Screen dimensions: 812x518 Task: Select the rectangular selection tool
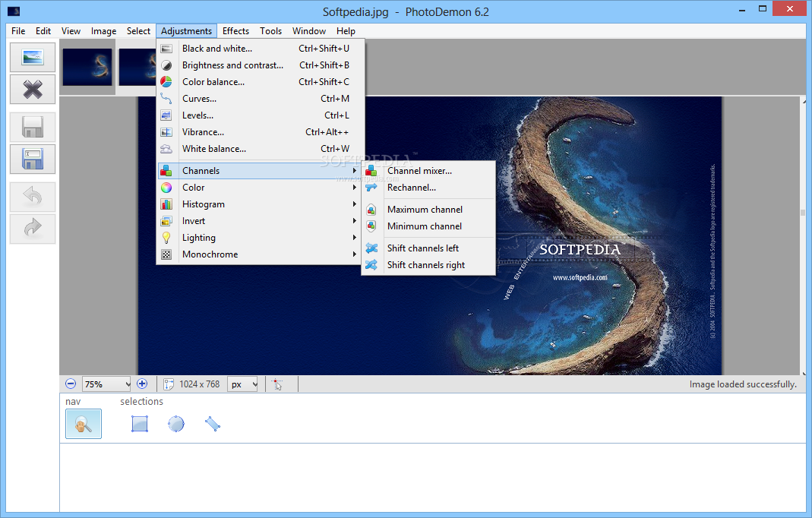click(140, 424)
